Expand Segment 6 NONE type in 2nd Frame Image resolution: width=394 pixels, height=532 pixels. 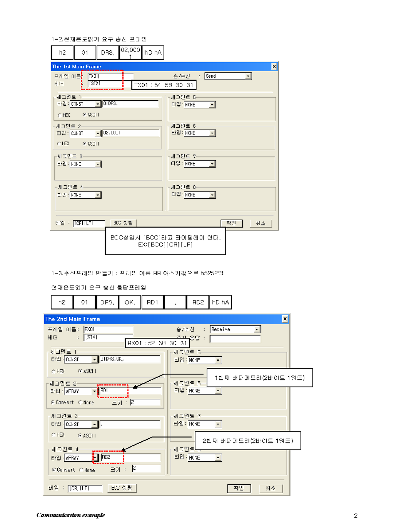point(218,391)
